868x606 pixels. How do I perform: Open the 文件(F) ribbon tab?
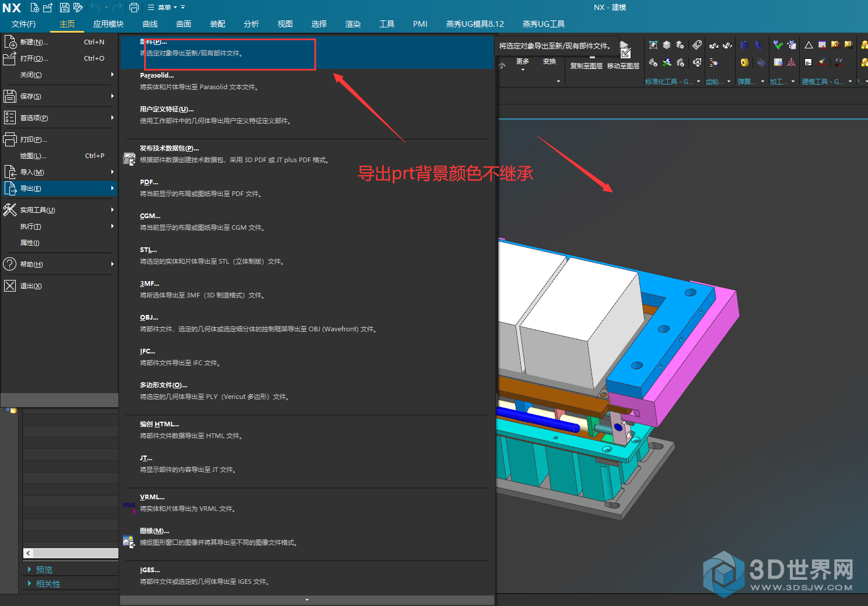point(23,24)
